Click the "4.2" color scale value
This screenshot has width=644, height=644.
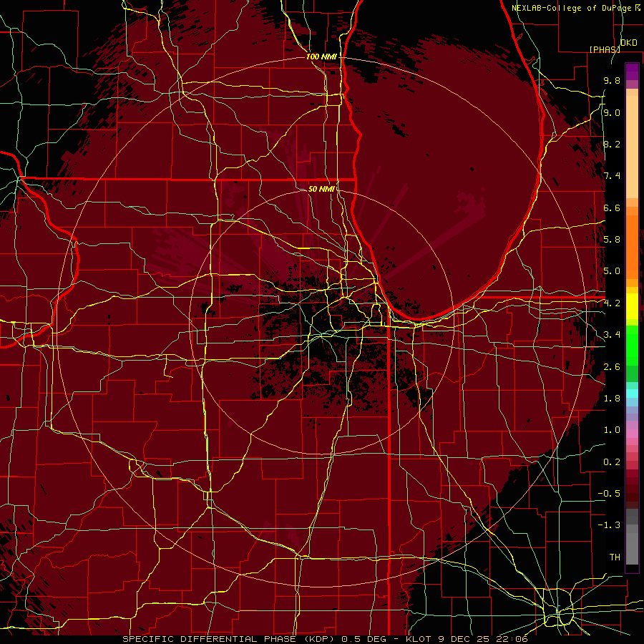[x=612, y=303]
